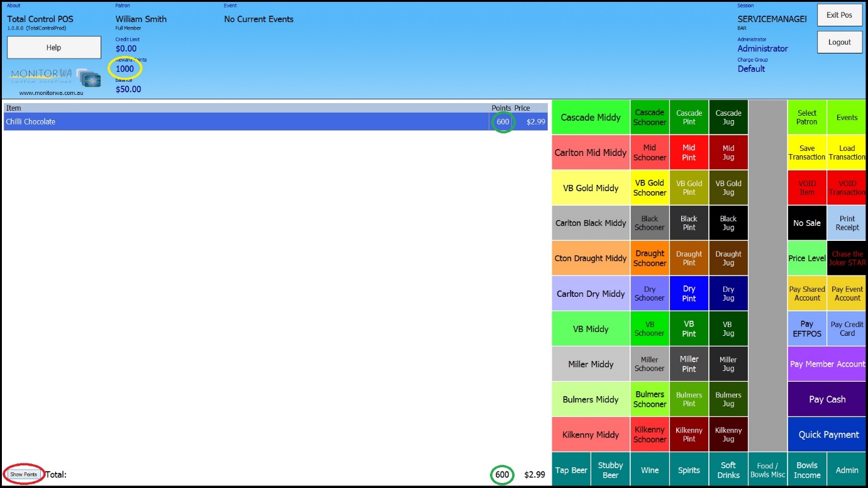
Task: Add a Dry Jug
Action: [728, 293]
